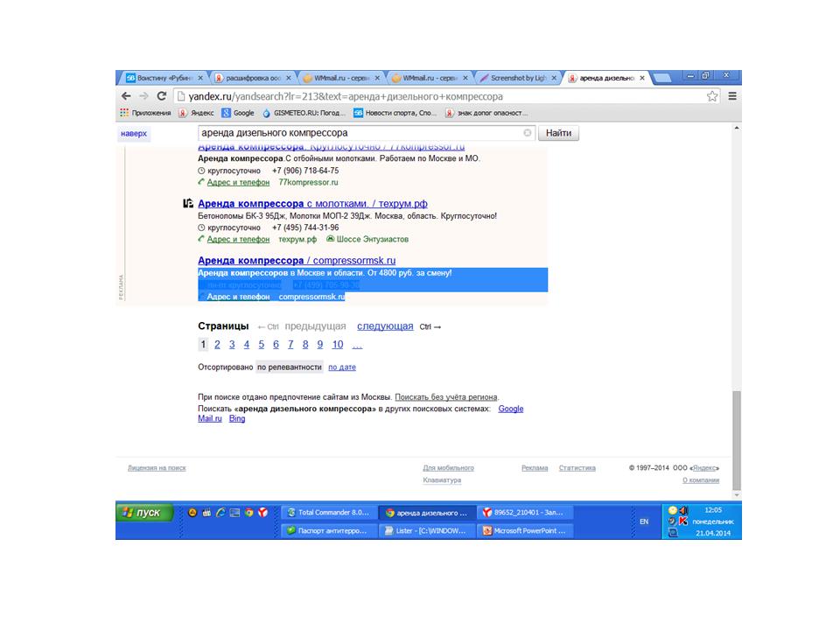The width and height of the screenshot is (840, 630).
Task: Open the Новости спорта bookmark
Action: (395, 113)
